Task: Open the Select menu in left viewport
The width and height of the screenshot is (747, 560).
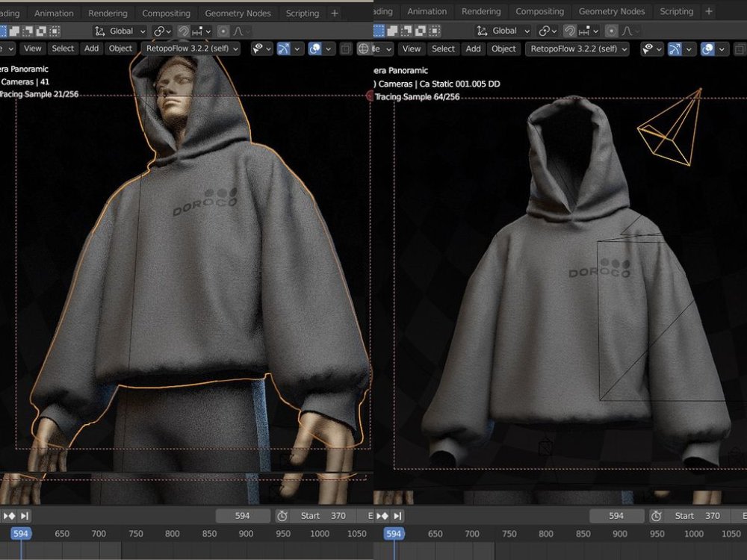Action: [x=63, y=49]
